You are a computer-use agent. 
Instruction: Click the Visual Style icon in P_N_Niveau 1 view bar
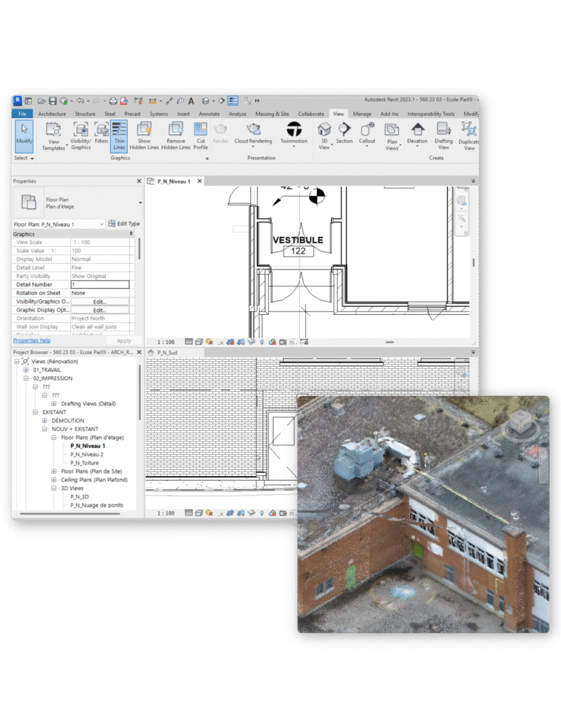click(199, 342)
